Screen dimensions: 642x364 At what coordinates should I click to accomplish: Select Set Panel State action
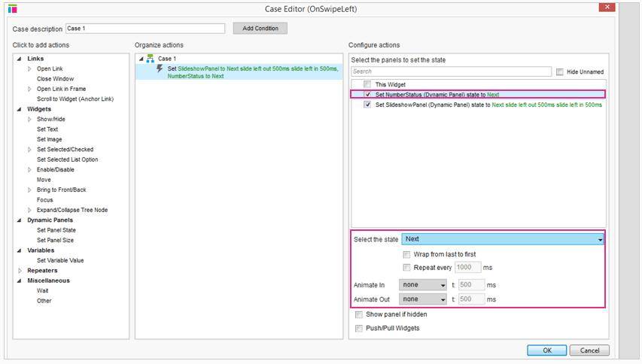tap(56, 230)
